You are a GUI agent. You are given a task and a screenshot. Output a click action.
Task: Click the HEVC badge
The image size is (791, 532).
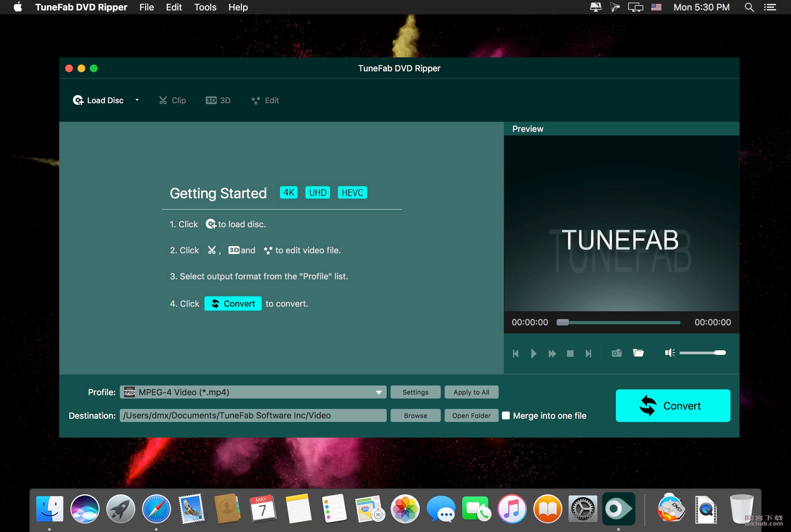[x=353, y=193]
